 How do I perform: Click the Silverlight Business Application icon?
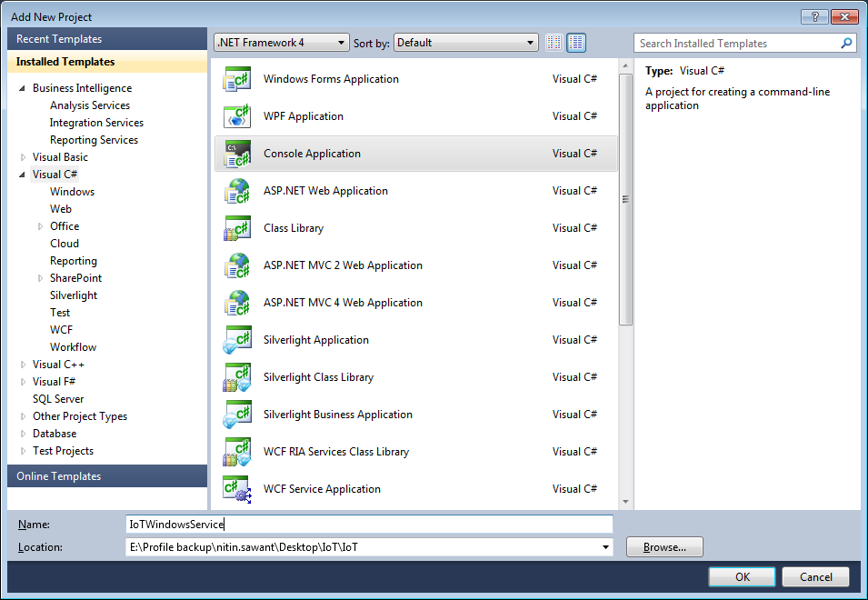pos(237,415)
